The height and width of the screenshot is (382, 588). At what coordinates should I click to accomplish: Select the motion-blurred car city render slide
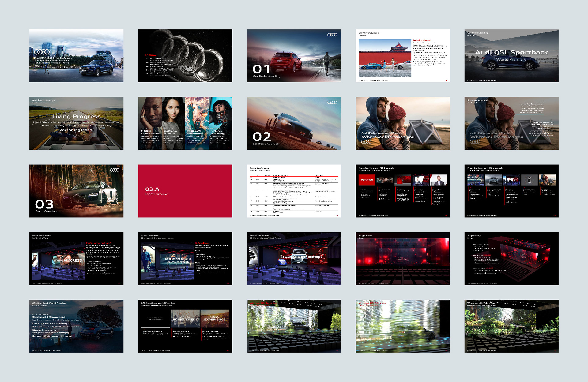click(x=402, y=326)
